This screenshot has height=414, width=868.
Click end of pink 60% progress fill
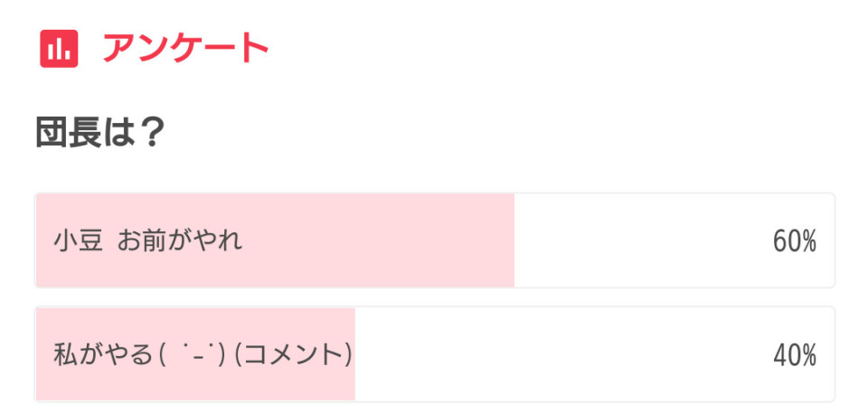[x=510, y=240]
